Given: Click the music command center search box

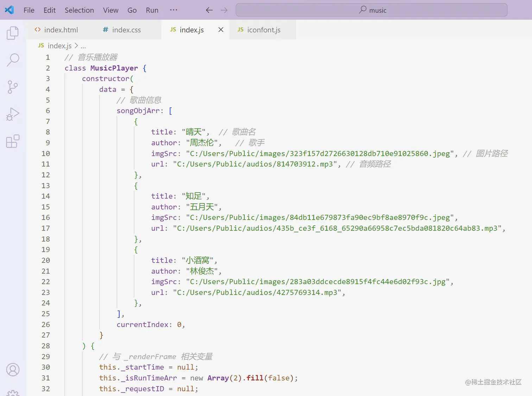Looking at the screenshot, I should (372, 10).
